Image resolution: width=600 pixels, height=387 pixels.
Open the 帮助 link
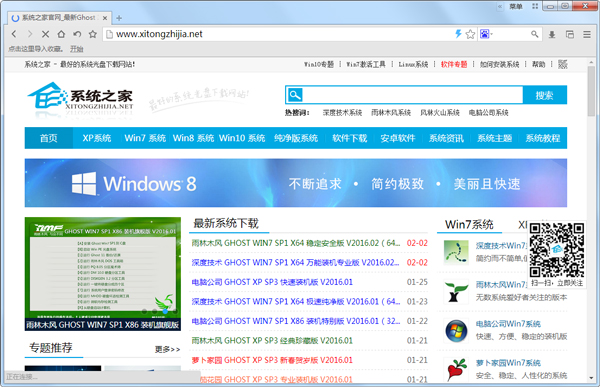538,64
